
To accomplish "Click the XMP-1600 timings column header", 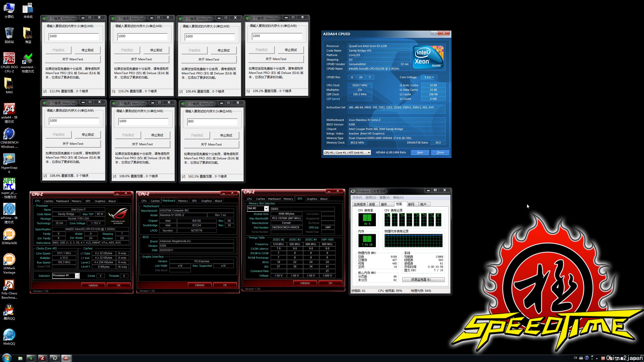I will pyautogui.click(x=327, y=240).
